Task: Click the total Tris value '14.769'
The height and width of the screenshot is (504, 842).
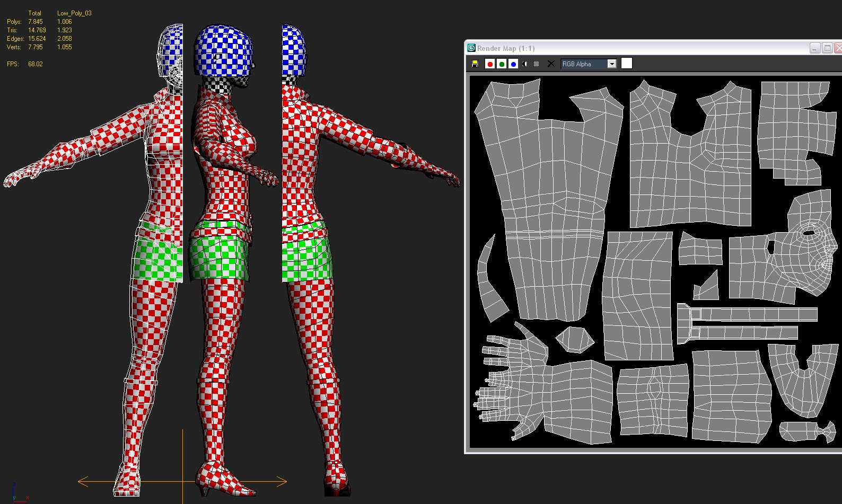Action: pos(37,30)
